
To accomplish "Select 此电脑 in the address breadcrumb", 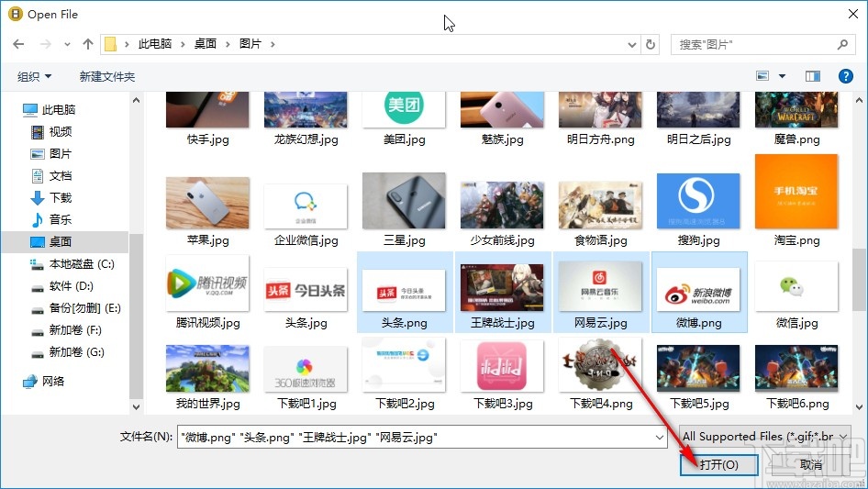I will click(x=155, y=44).
